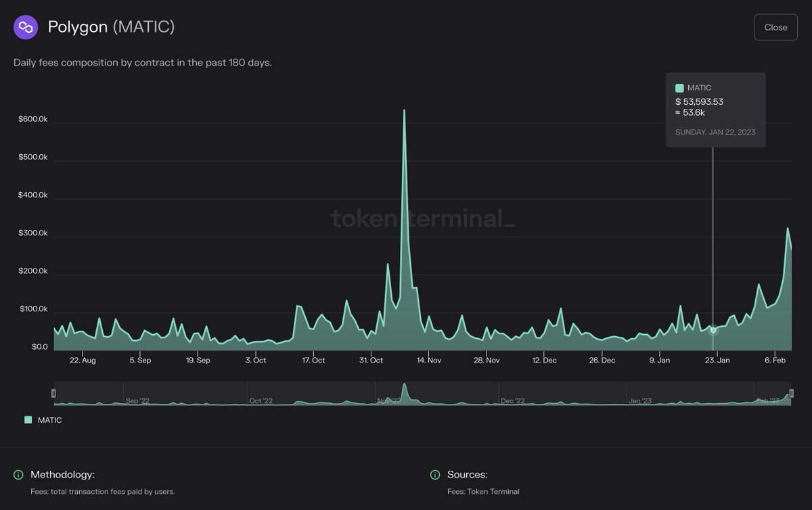
Task: Click the $500.0k y-axis label
Action: (32, 157)
